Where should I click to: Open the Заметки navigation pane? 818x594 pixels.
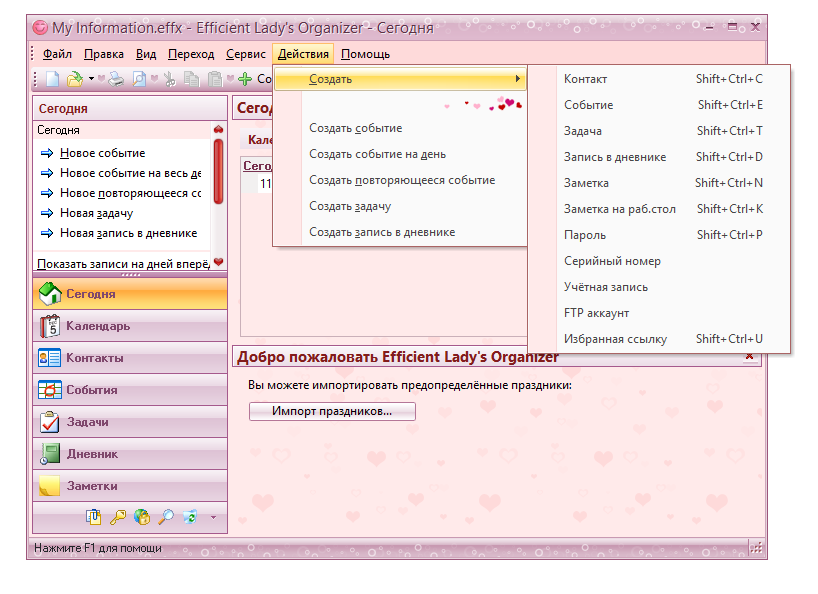130,486
